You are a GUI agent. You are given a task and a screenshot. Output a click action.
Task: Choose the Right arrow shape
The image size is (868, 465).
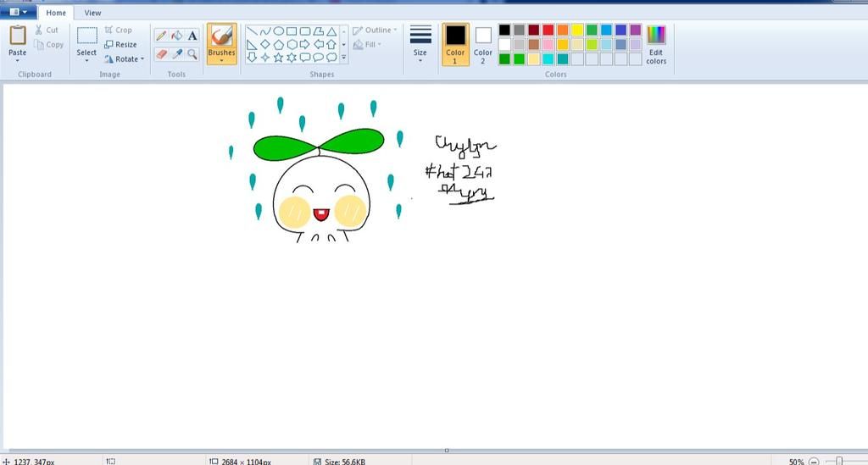pyautogui.click(x=305, y=44)
